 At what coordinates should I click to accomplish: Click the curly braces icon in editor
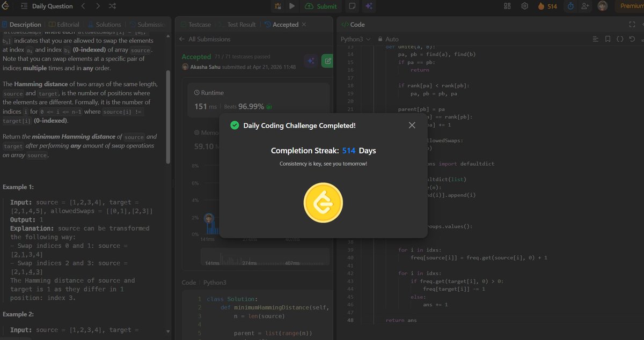point(620,39)
